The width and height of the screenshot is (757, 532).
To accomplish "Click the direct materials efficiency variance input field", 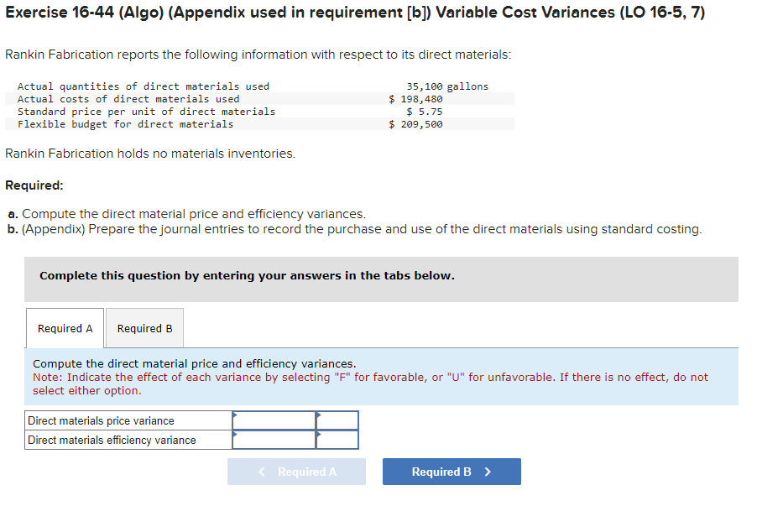I will pos(274,440).
